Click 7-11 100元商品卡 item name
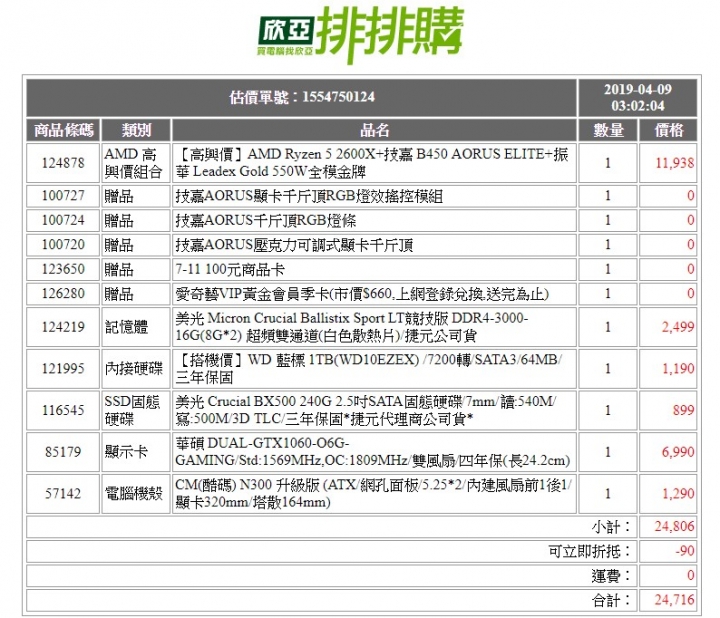The image size is (720, 618). point(230,269)
